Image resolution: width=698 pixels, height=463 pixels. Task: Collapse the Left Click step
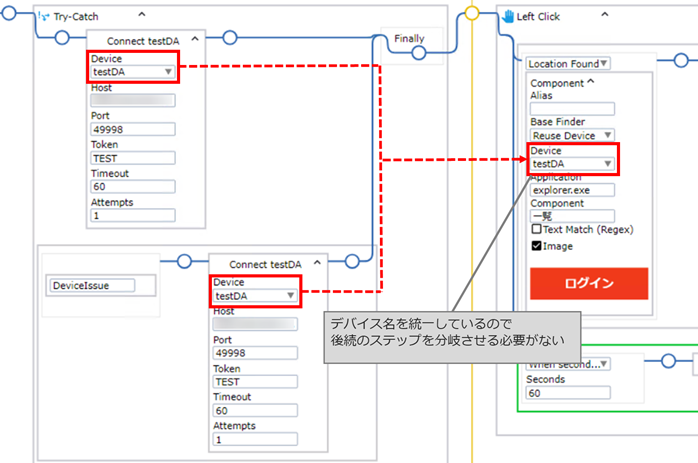click(603, 15)
